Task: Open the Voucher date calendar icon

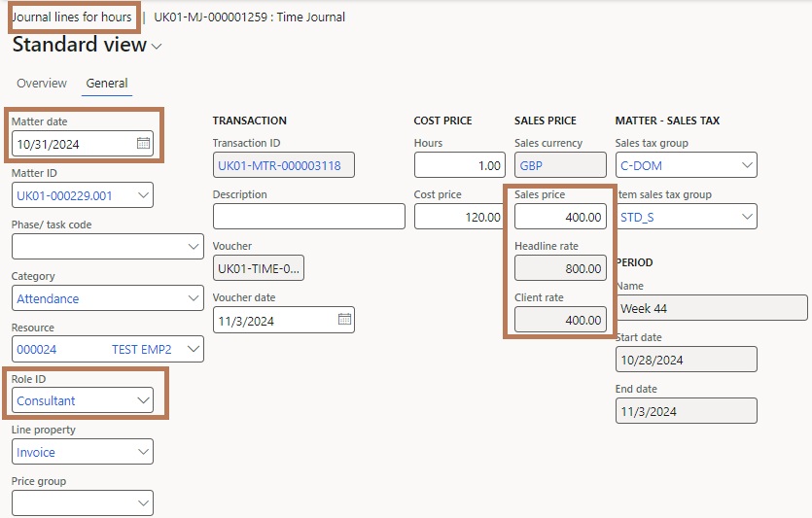Action: point(344,320)
